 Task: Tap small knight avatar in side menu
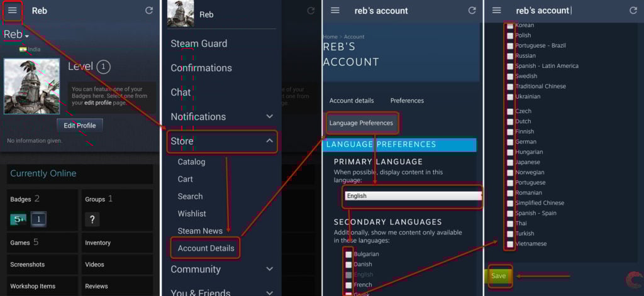pyautogui.click(x=180, y=14)
